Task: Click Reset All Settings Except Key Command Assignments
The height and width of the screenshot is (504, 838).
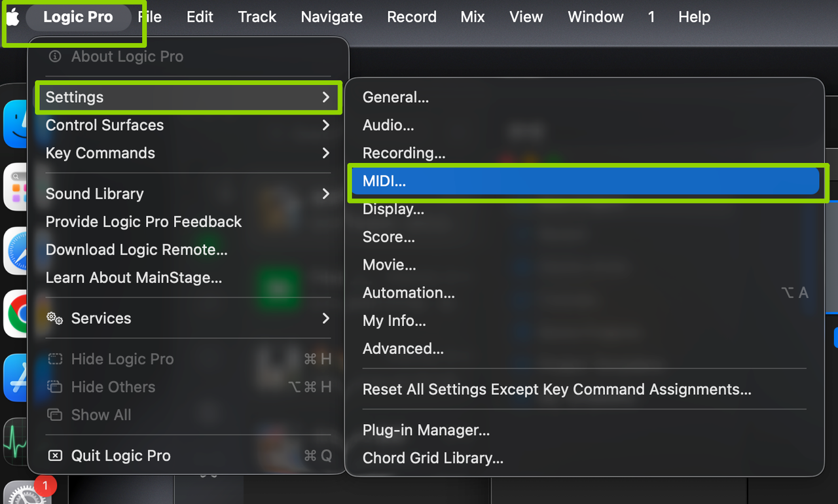Action: tap(556, 389)
